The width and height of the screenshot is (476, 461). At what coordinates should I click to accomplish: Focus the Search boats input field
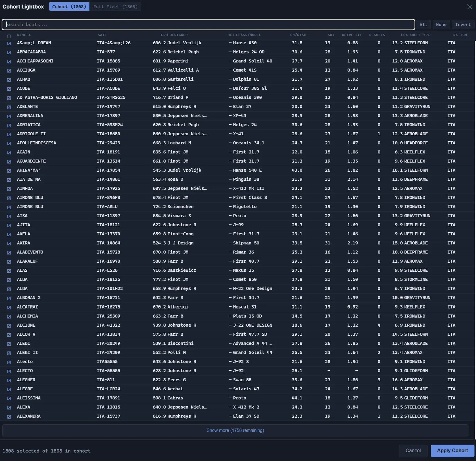[x=208, y=25]
